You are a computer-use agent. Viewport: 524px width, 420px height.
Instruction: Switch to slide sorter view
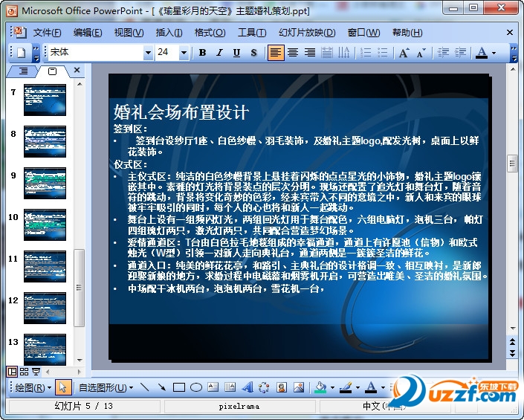coord(24,372)
